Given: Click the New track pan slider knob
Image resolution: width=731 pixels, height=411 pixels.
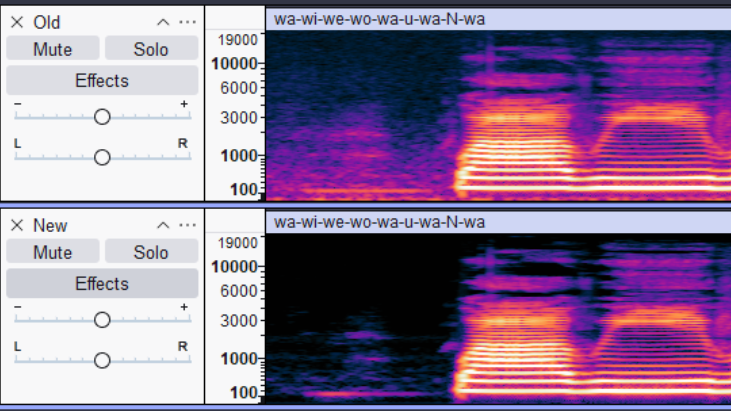Looking at the screenshot, I should point(102,359).
